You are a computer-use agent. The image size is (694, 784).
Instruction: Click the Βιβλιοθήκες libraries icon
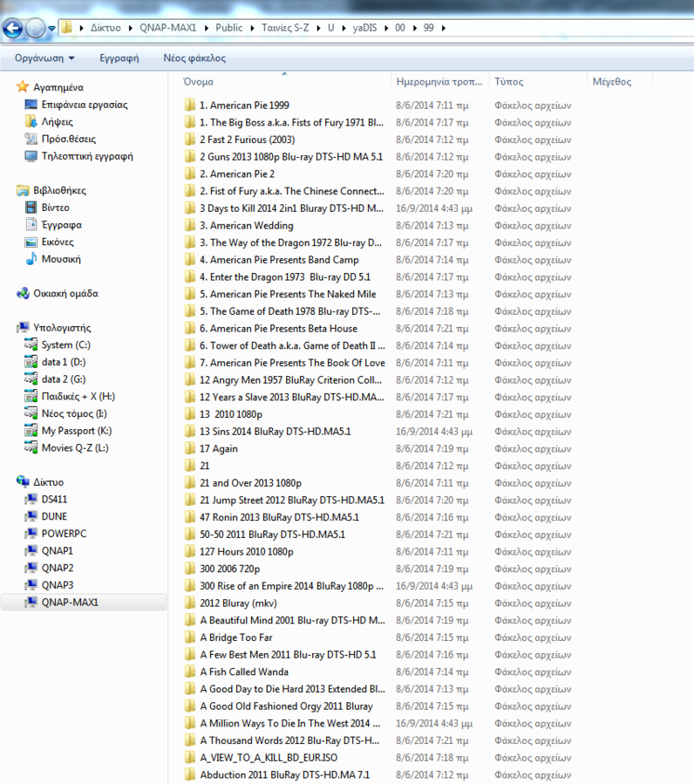tap(23, 190)
